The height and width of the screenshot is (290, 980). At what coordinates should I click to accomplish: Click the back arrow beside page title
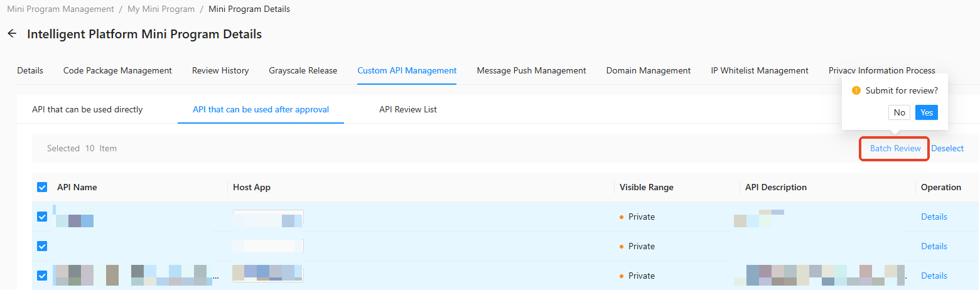tap(12, 34)
